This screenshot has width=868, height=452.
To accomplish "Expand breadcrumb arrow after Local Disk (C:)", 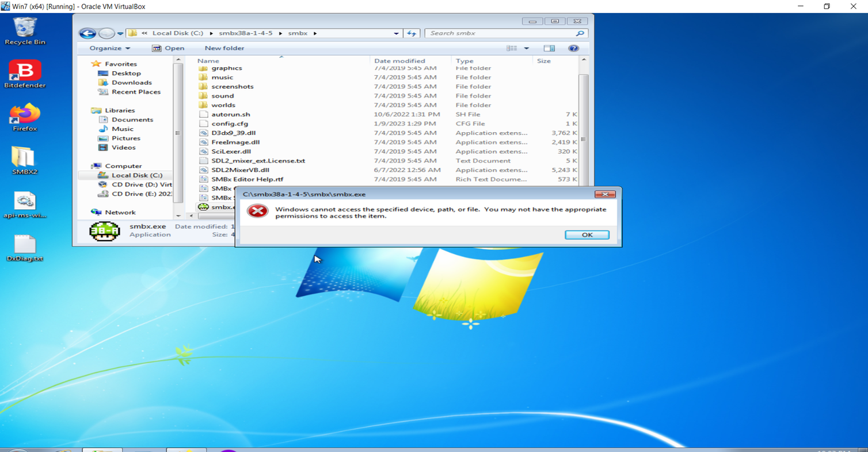I will [211, 33].
